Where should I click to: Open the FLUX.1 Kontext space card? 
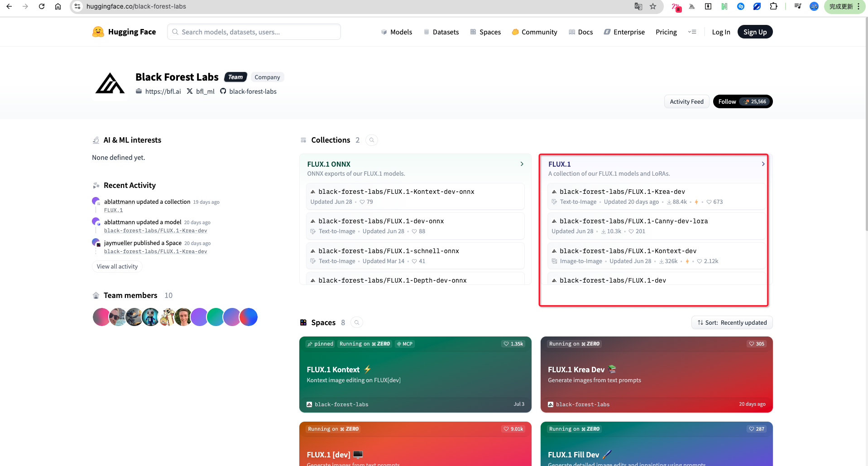(415, 375)
